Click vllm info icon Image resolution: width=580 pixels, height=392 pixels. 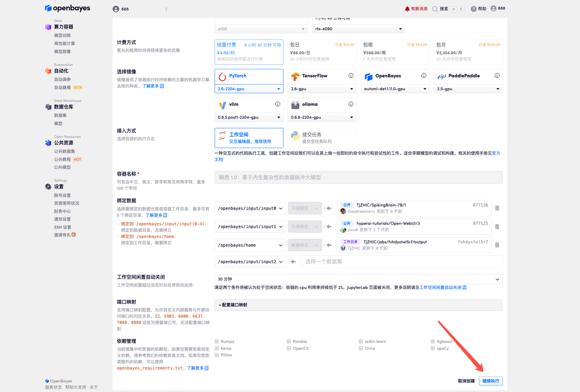pyautogui.click(x=277, y=104)
